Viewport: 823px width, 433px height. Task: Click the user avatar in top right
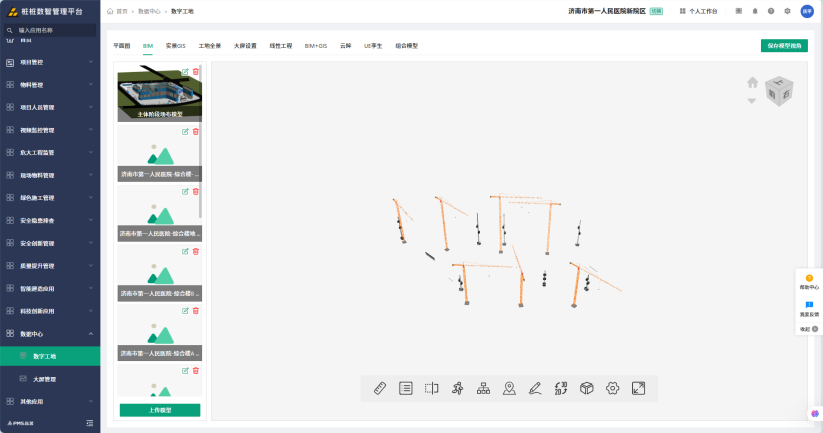(x=807, y=11)
